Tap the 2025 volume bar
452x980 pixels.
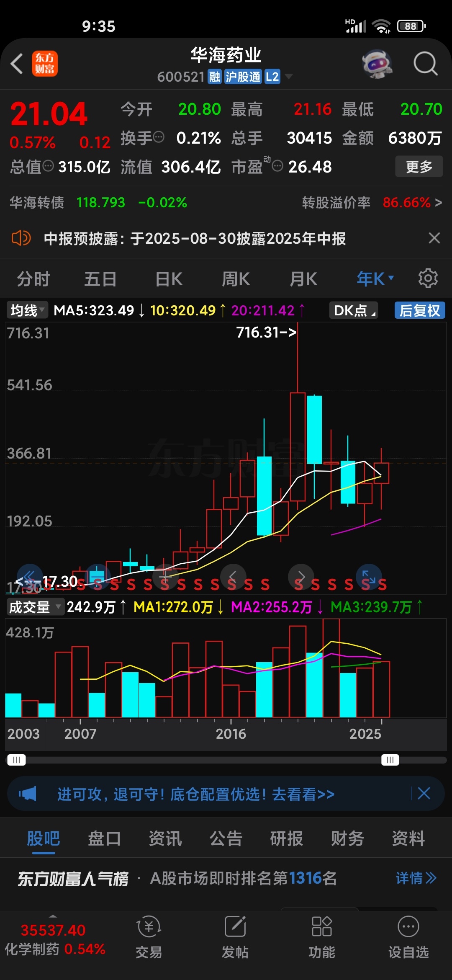(x=381, y=689)
